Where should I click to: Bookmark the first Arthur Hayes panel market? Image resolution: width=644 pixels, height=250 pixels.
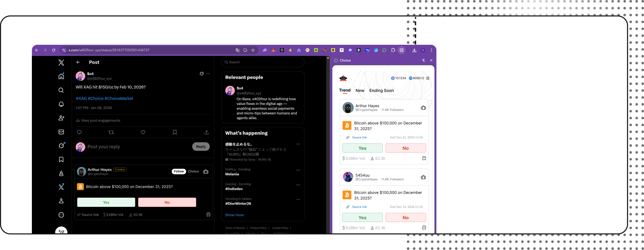coord(424,158)
